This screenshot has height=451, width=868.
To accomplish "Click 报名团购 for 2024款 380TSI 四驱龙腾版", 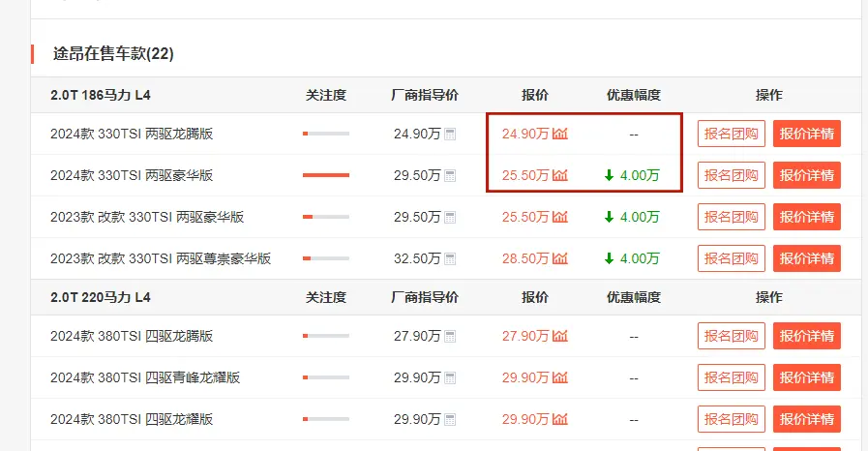I will pos(732,336).
